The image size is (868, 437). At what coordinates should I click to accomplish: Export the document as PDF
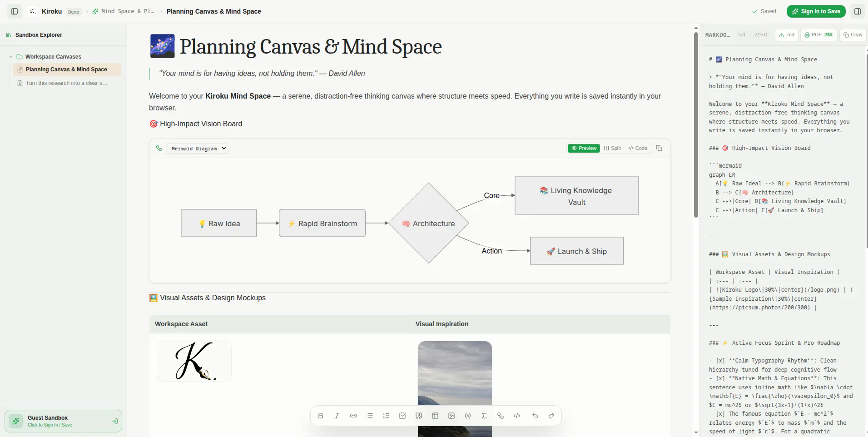point(819,35)
